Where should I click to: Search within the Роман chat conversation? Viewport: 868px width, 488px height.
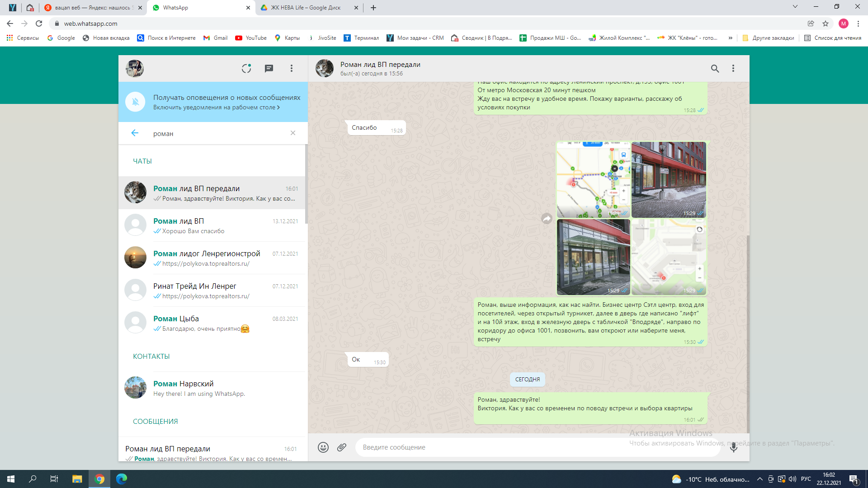click(x=715, y=68)
